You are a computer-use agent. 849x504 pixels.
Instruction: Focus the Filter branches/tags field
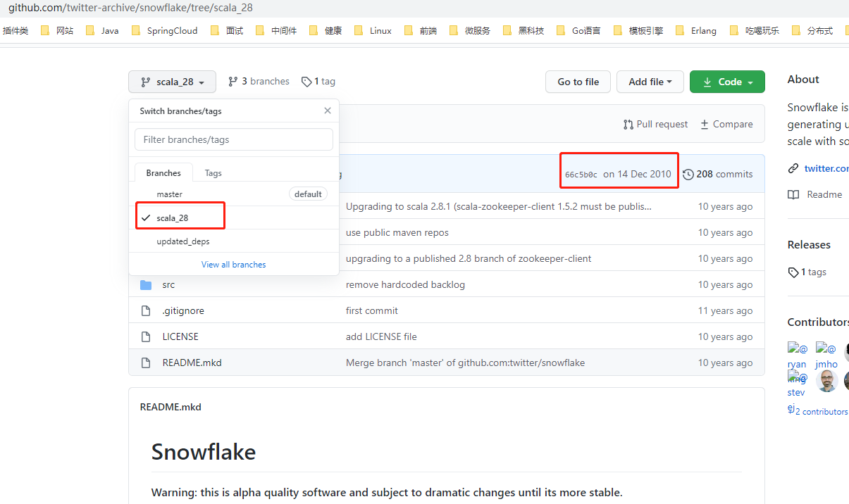coord(234,139)
